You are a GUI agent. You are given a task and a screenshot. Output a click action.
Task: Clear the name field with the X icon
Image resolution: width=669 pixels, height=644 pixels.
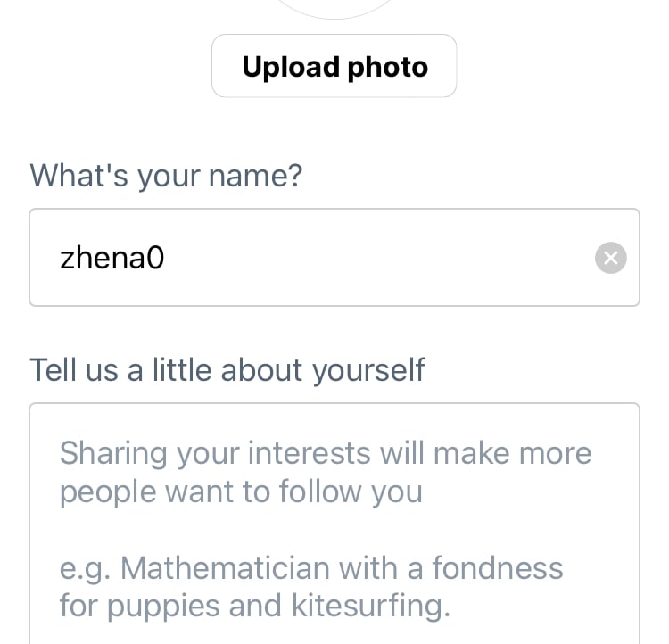click(611, 259)
